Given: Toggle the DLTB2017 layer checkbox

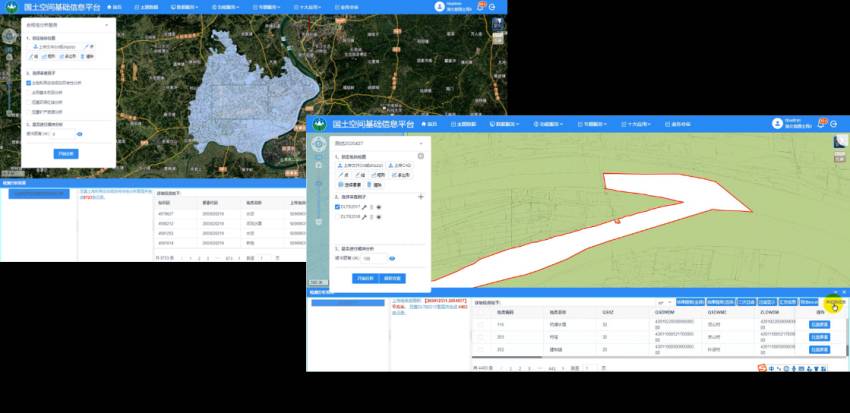Looking at the screenshot, I should [337, 207].
